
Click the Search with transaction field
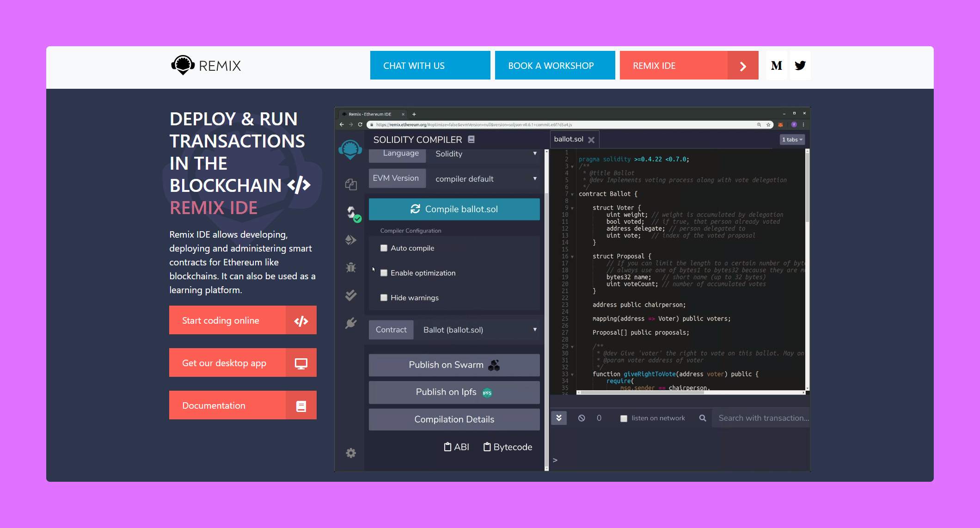coord(761,418)
